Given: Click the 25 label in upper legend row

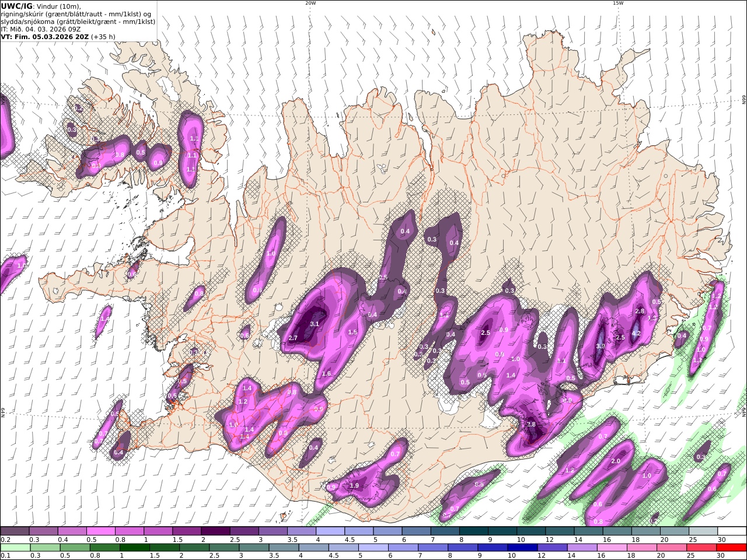Looking at the screenshot, I should pyautogui.click(x=694, y=540).
